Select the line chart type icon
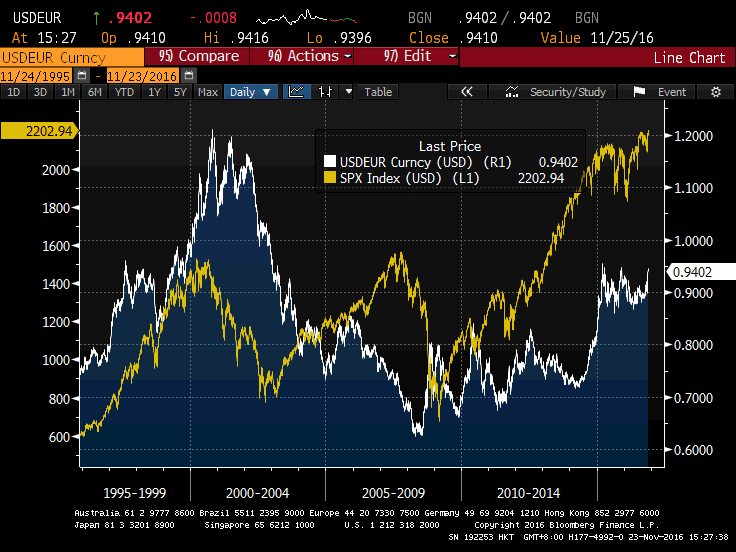This screenshot has height=552, width=736. (x=296, y=92)
